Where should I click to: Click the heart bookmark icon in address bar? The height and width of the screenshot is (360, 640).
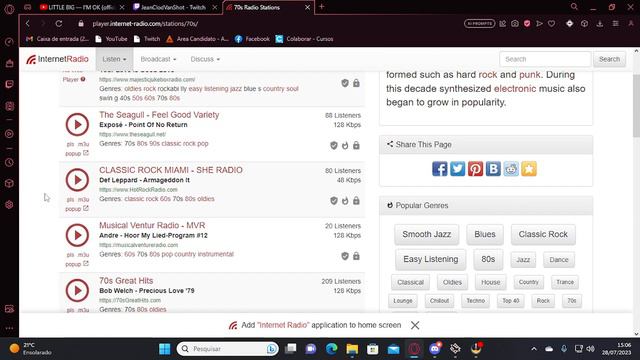[552, 24]
